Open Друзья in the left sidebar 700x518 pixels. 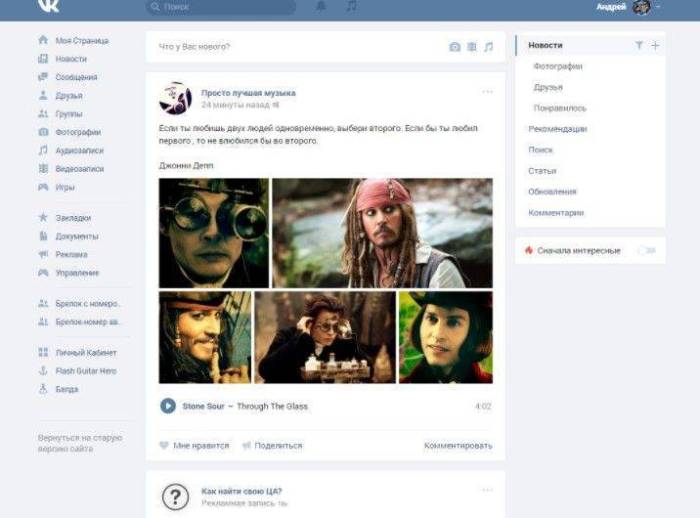coord(69,96)
